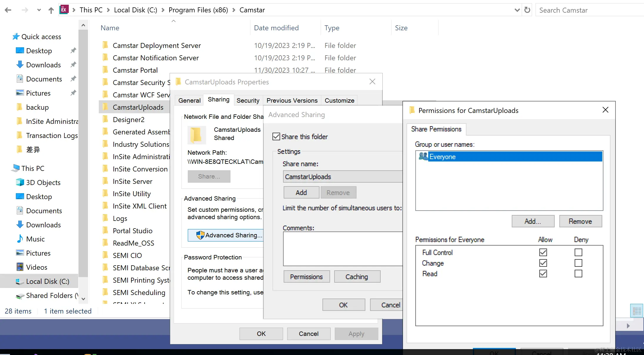
Task: Click Add... button in Permissions dialog
Action: [533, 221]
